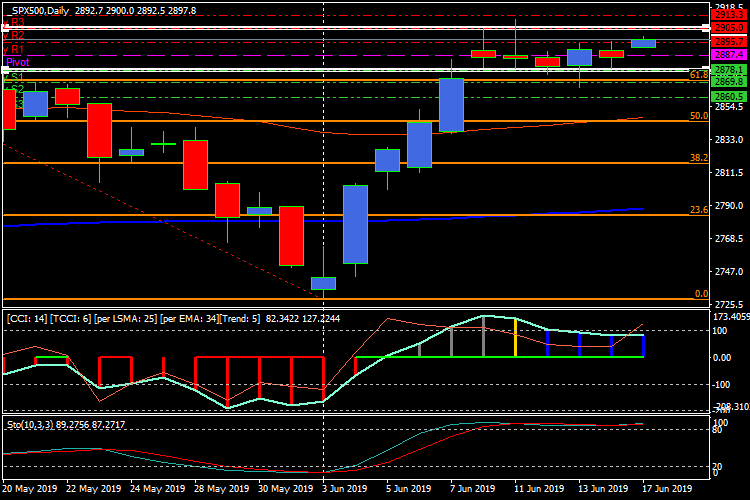Click the 30 May 2019 date label

[286, 489]
